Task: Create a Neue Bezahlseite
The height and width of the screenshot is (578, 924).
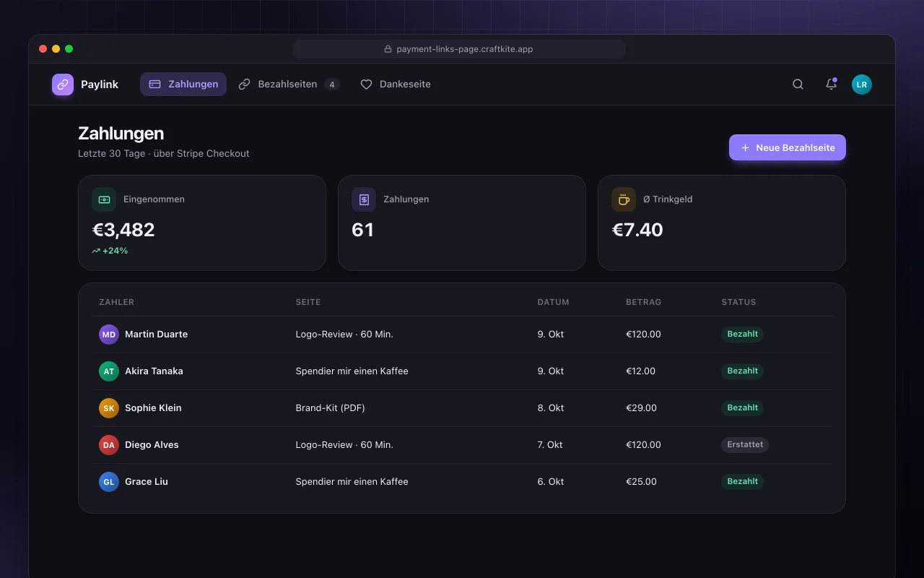Action: click(x=788, y=147)
